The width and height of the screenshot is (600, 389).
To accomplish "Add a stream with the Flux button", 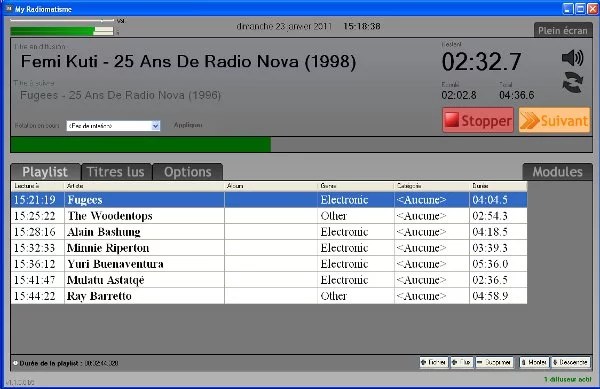I will coord(461,362).
